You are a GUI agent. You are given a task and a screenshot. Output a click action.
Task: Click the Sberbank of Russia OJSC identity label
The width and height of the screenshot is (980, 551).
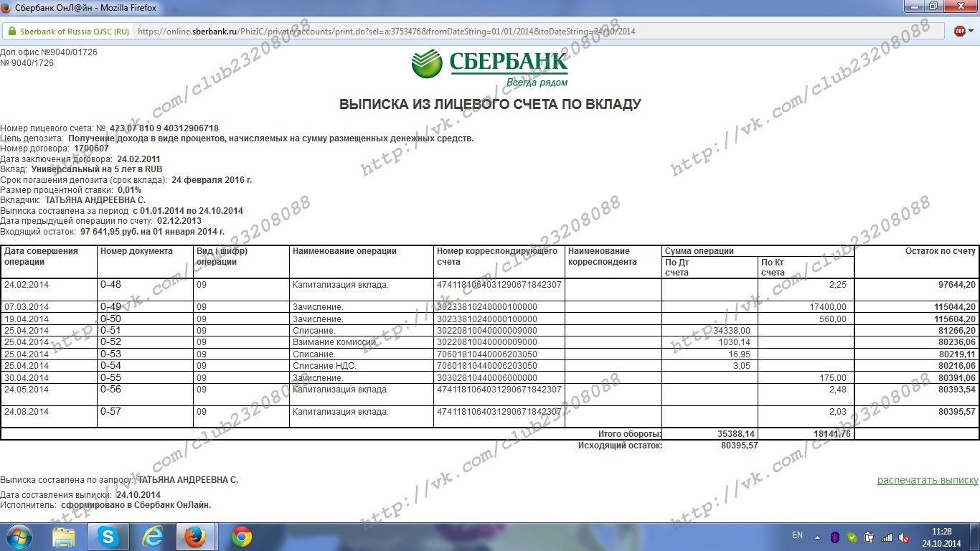click(x=75, y=32)
